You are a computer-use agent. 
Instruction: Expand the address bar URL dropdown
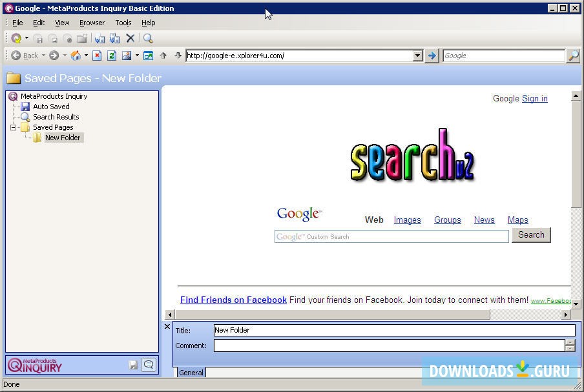[x=418, y=56]
